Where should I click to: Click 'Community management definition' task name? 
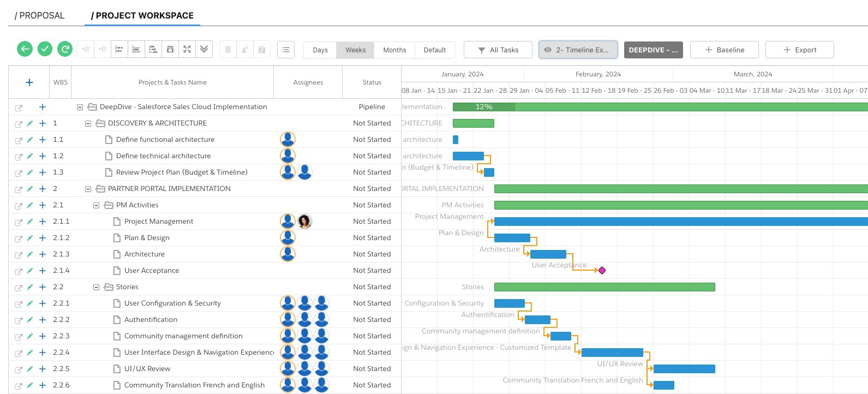183,336
